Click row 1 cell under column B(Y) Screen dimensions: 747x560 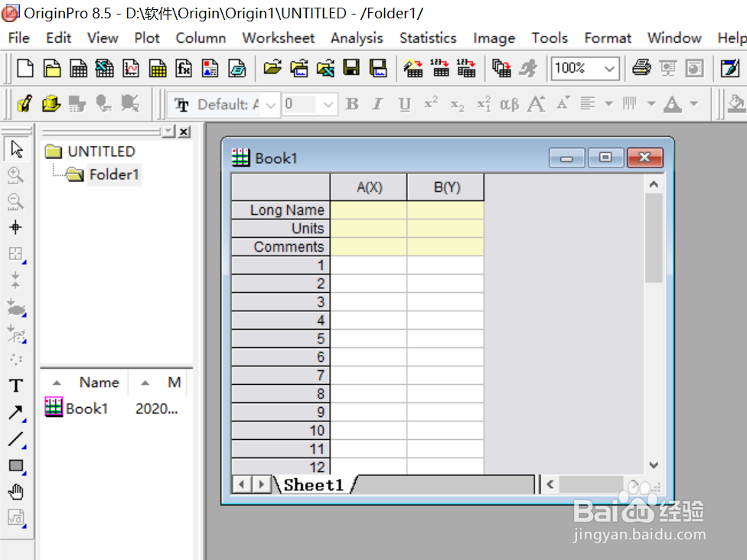click(x=445, y=265)
